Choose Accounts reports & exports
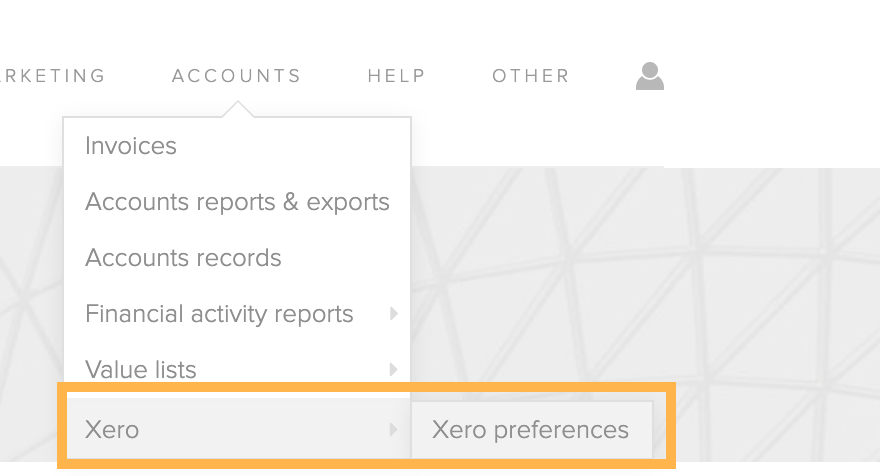 (x=237, y=202)
